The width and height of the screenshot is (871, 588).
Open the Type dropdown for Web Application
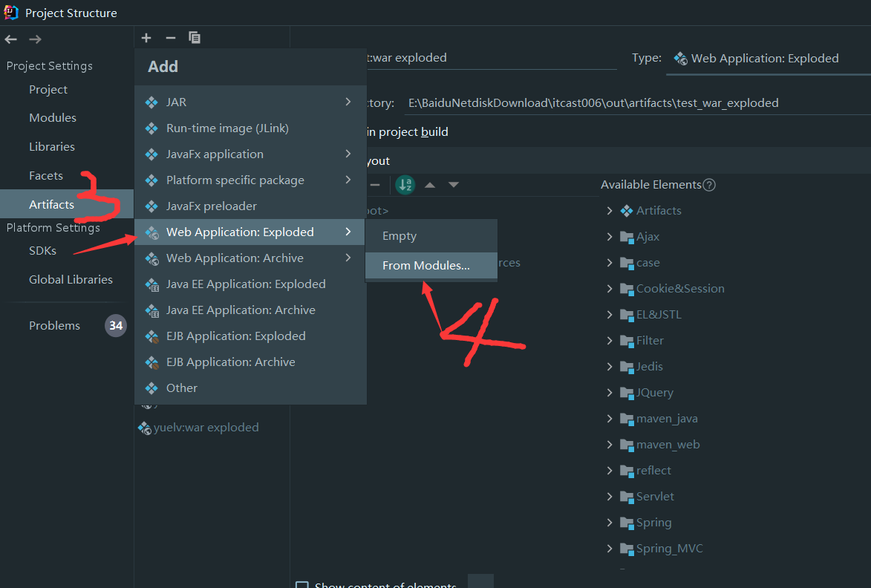tap(764, 56)
